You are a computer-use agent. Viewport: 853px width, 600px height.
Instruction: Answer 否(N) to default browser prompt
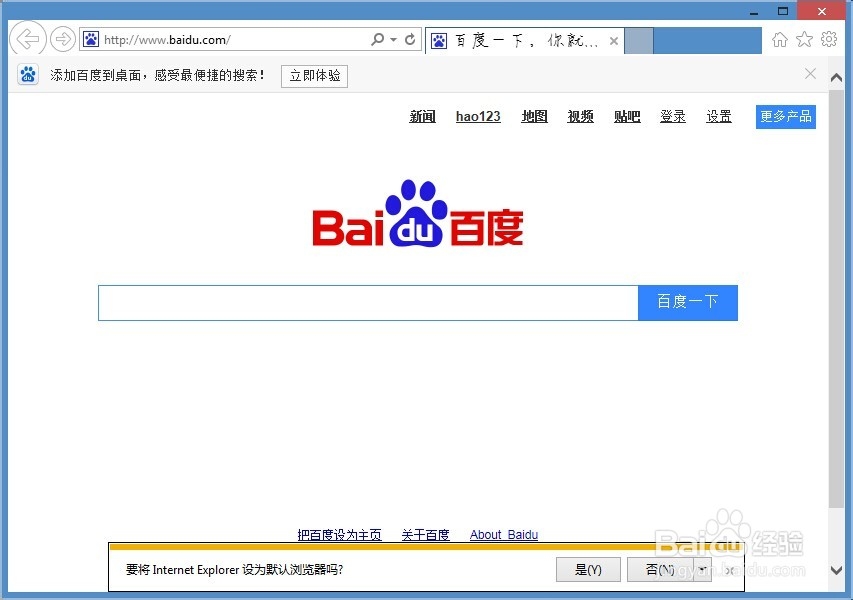pyautogui.click(x=660, y=570)
